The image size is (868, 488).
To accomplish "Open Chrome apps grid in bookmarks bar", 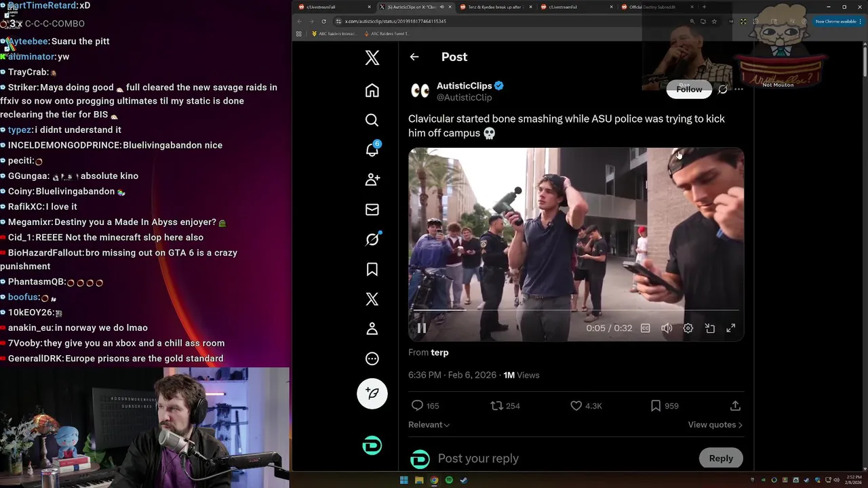I will tap(298, 34).
